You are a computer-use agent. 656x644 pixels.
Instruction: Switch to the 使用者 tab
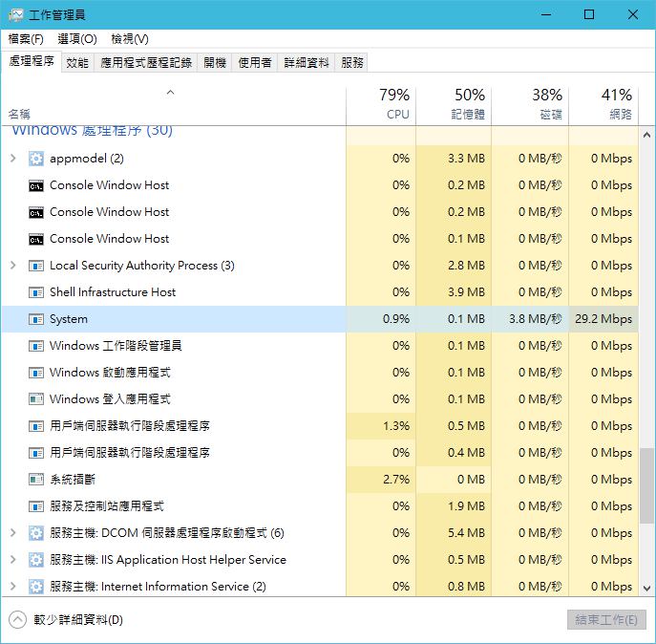255,63
